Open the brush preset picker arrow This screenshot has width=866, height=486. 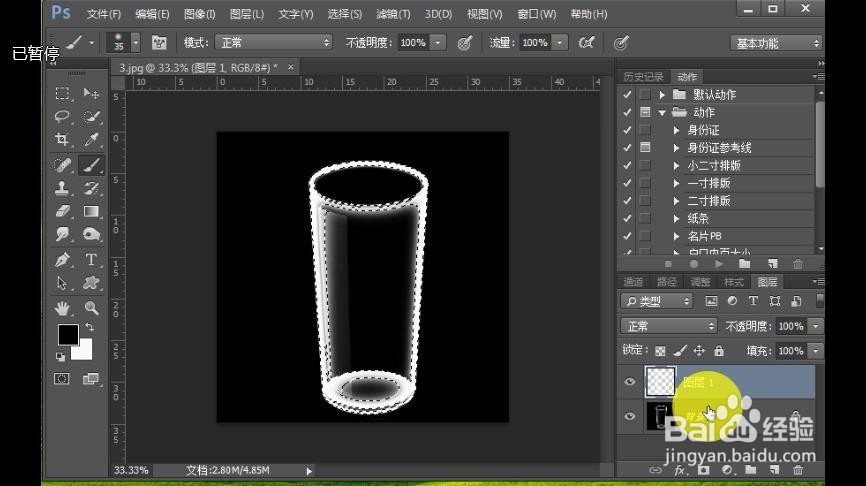coord(135,43)
